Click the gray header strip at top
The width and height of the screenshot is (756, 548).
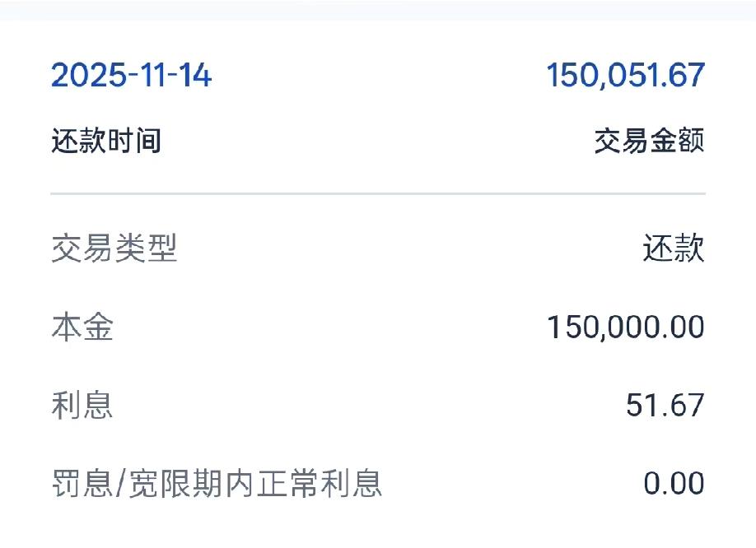tap(378, 10)
